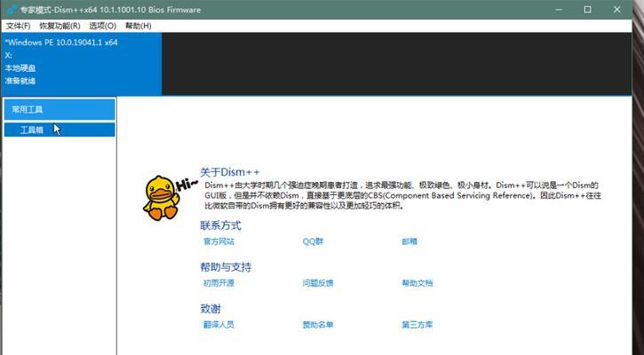This screenshot has width=644, height=355.
Task: Open the 邮箱 contact link
Action: coord(409,241)
